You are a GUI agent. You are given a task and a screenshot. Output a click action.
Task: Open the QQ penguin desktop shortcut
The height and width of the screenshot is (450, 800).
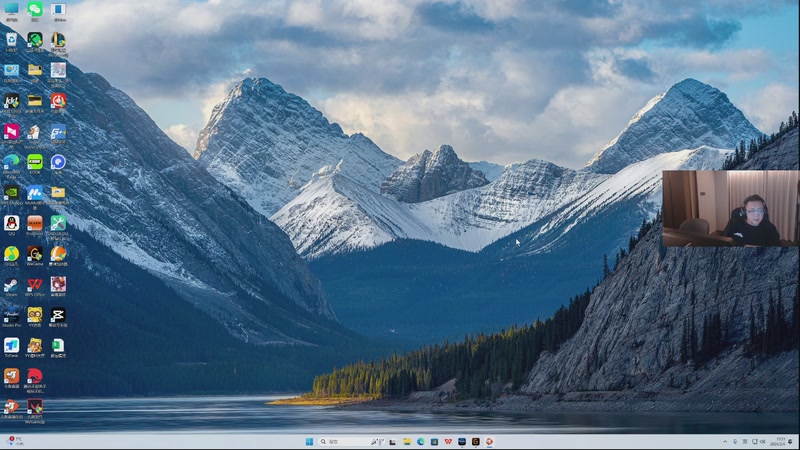pyautogui.click(x=11, y=225)
